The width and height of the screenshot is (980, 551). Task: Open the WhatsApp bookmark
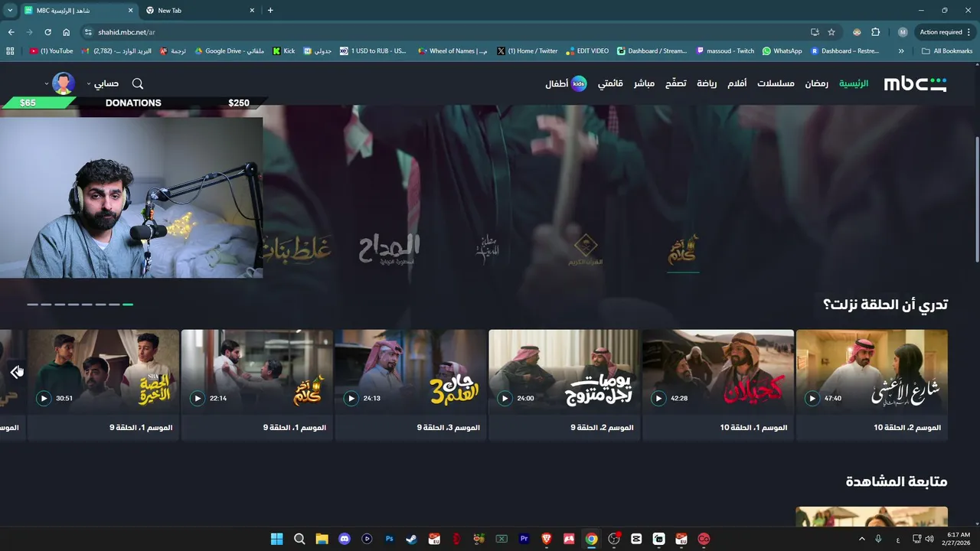[x=782, y=51]
